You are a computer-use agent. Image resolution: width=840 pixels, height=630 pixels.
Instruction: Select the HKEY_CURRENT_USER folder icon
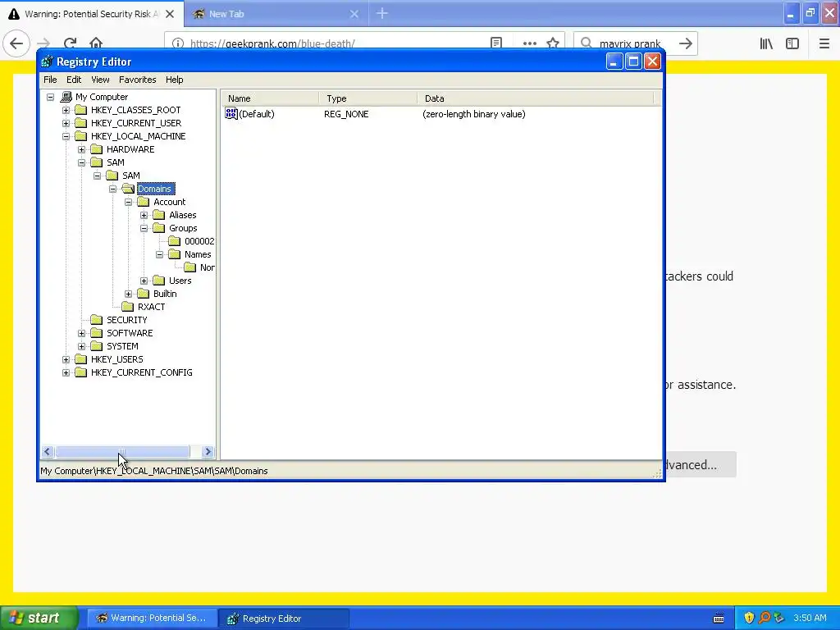81,123
